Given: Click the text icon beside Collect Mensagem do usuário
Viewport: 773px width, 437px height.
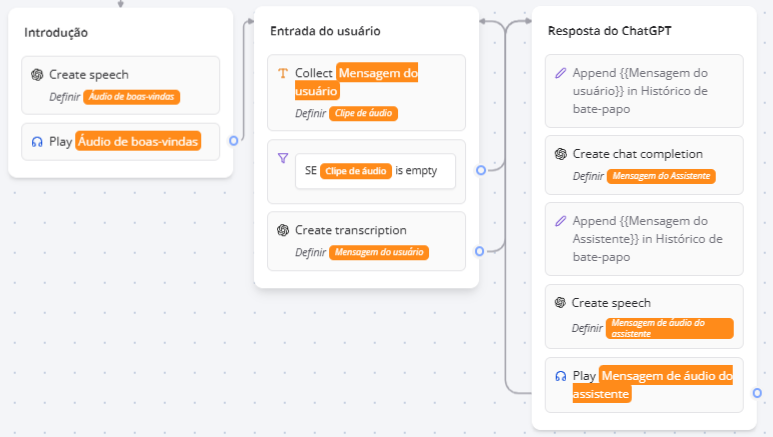Looking at the screenshot, I should 283,74.
